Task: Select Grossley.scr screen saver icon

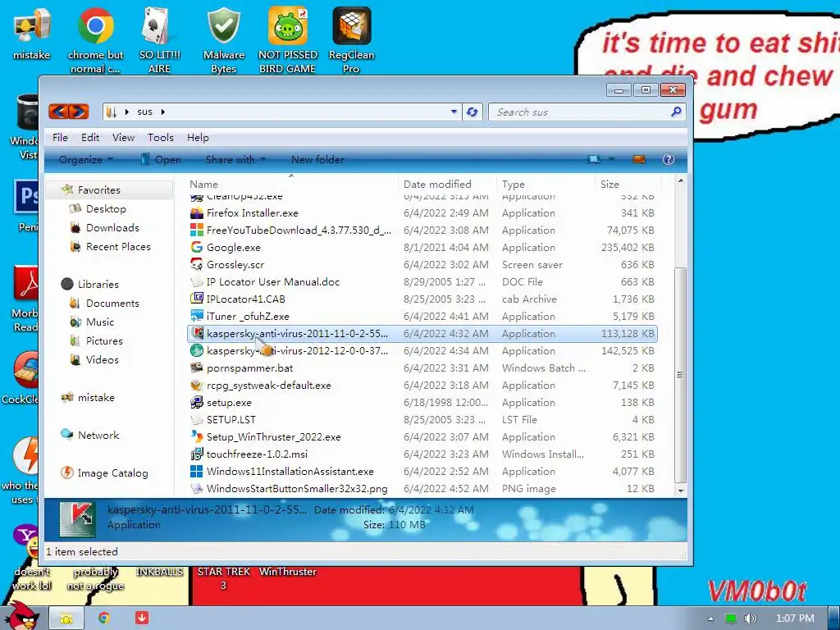Action: (197, 264)
